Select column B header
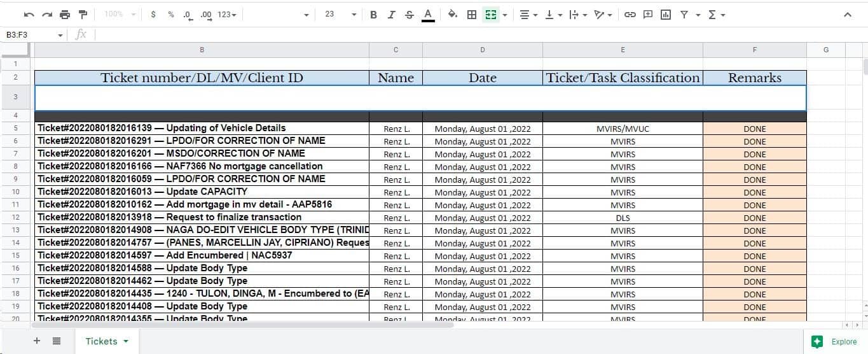The width and height of the screenshot is (868, 354). pyautogui.click(x=202, y=50)
